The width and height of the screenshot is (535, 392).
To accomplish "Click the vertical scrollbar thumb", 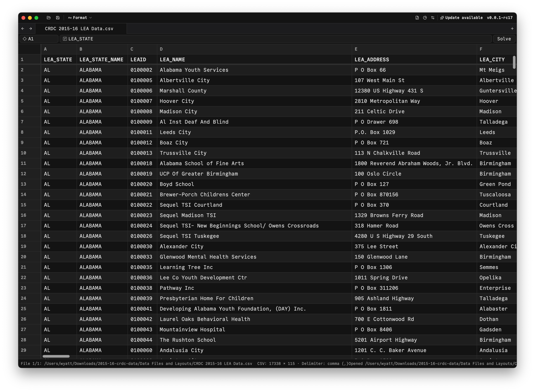I will [x=514, y=62].
